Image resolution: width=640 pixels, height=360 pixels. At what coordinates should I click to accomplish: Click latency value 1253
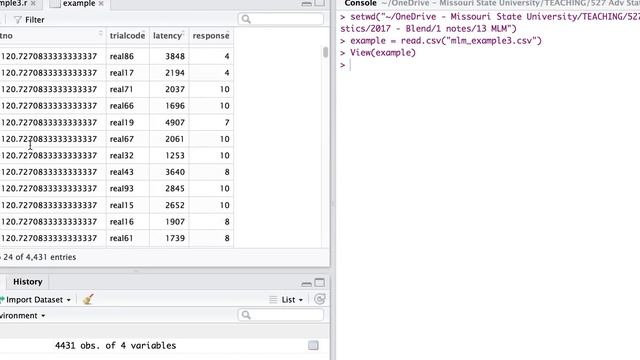[175, 156]
